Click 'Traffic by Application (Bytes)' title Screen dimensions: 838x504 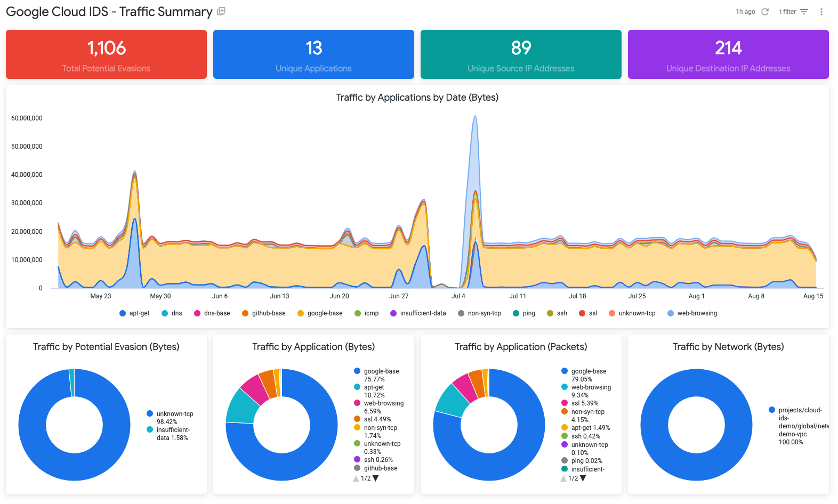tap(313, 347)
